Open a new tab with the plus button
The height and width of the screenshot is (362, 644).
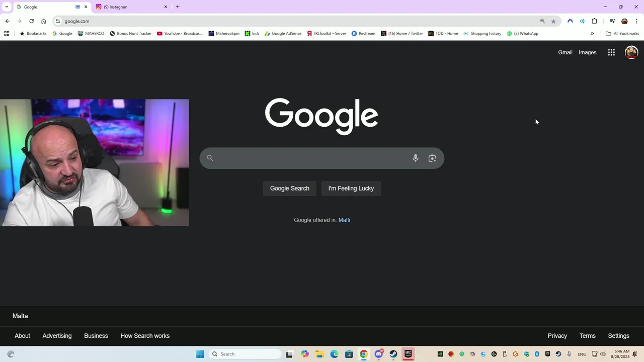178,7
